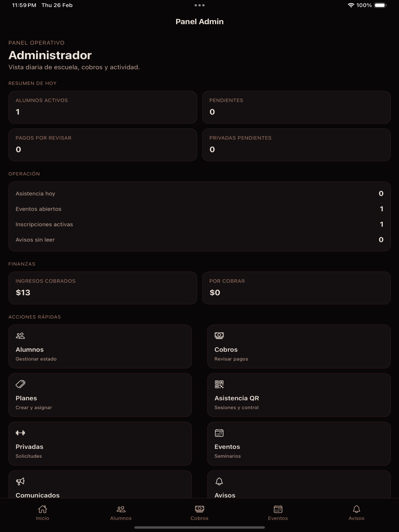Tap the RESUMEN DE HOY section label
The width and height of the screenshot is (399, 532).
point(32,83)
